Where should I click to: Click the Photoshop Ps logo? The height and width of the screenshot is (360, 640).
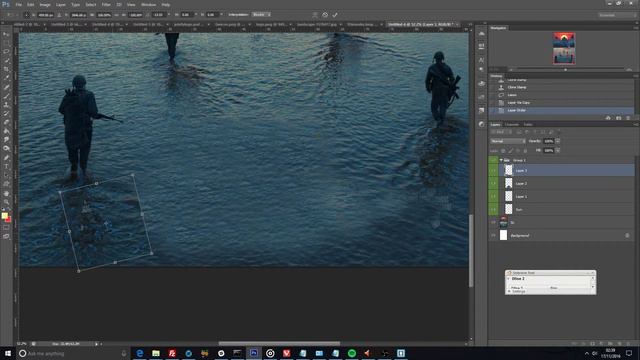click(5, 4)
